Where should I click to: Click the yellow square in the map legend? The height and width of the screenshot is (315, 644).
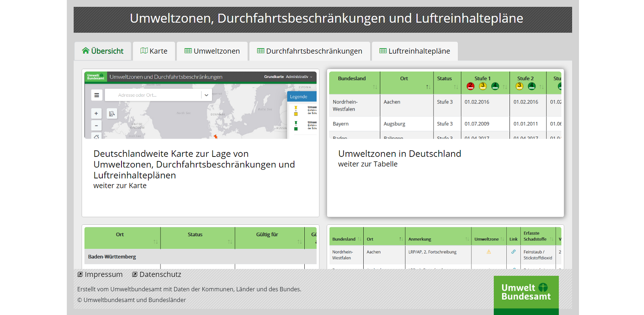pyautogui.click(x=296, y=114)
